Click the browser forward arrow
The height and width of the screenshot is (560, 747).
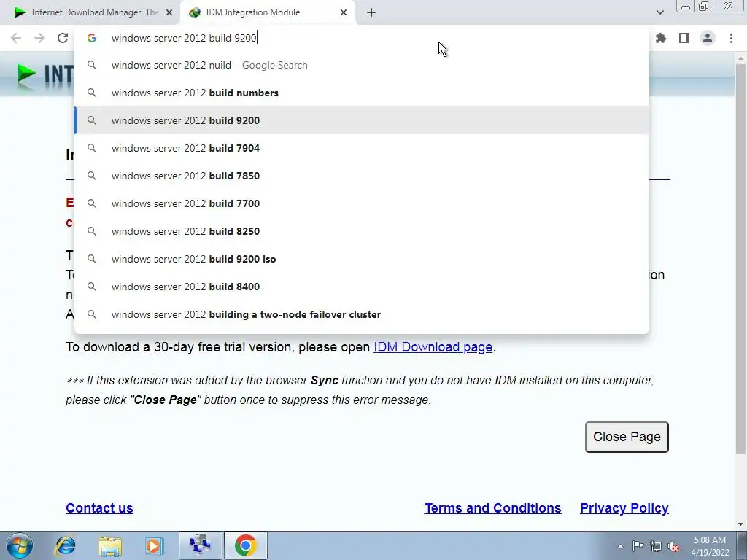click(39, 38)
